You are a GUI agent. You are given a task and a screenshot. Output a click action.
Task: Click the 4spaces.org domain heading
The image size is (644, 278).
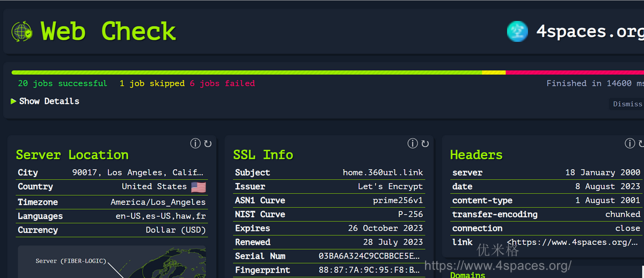point(589,32)
